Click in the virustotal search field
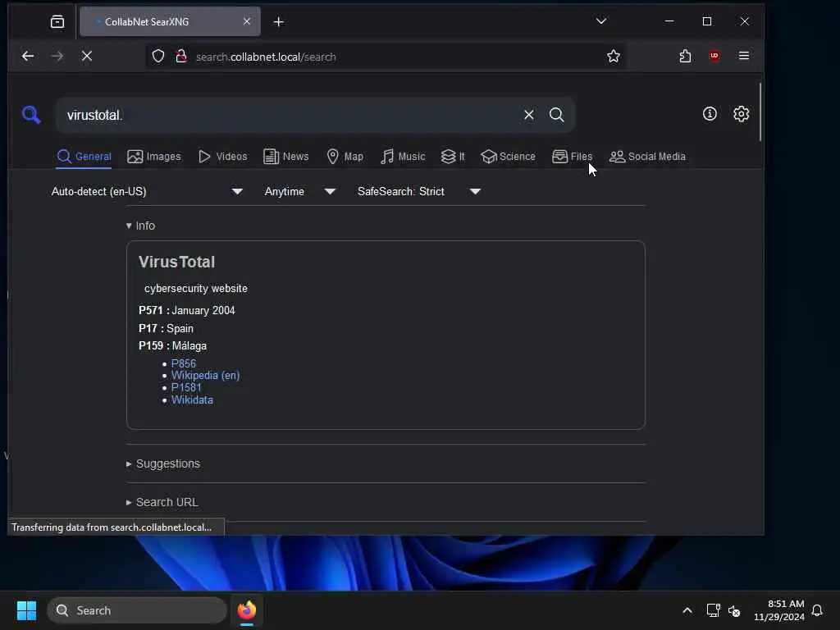Screen dimensions: 840x630 pos(290,115)
